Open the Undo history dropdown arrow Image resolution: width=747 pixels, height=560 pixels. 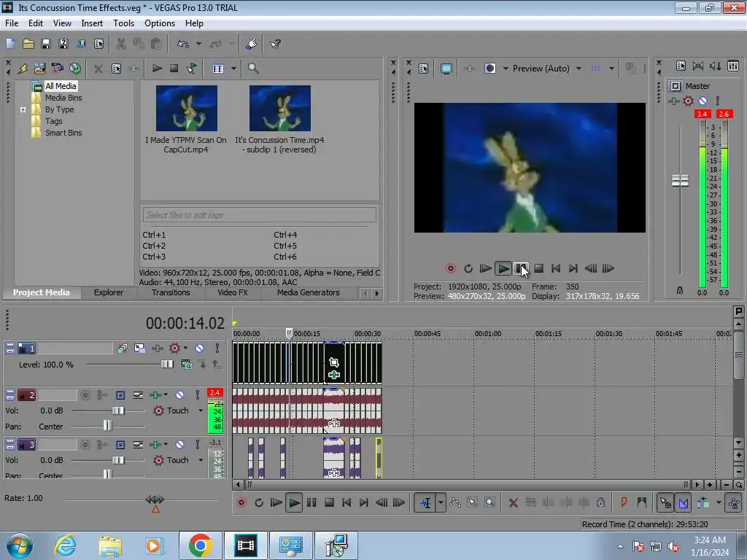[x=198, y=44]
